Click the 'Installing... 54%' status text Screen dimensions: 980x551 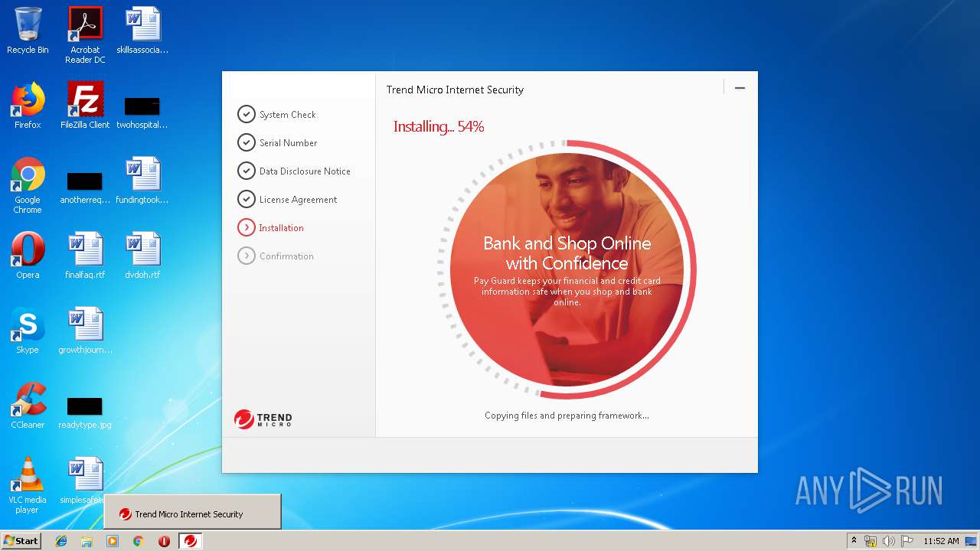coord(439,127)
